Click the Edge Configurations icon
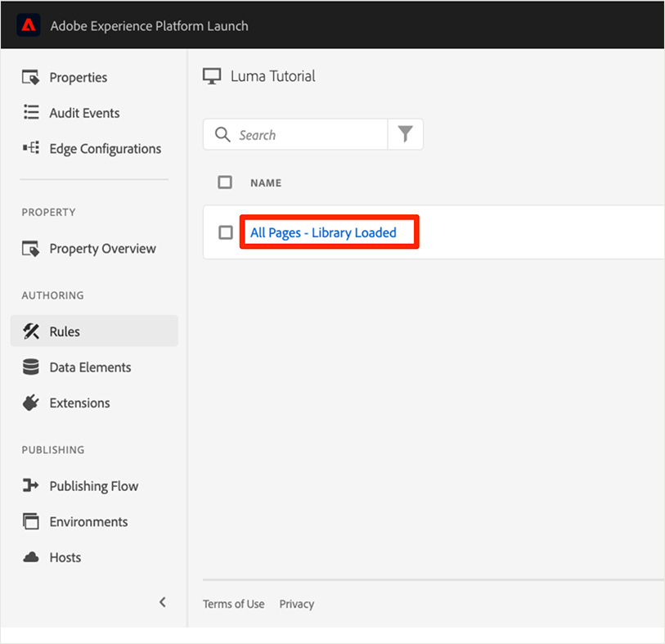The image size is (665, 644). 31,148
